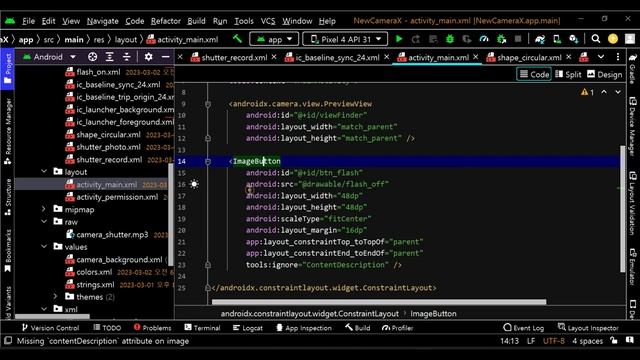Open the Profile app speedometer icon
The width and height of the screenshot is (640, 360).
click(x=484, y=39)
